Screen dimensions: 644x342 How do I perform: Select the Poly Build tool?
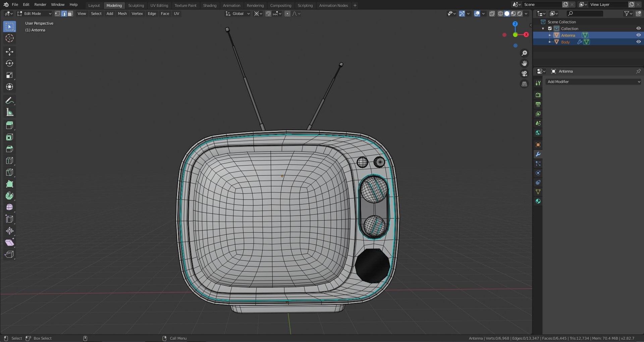9,184
